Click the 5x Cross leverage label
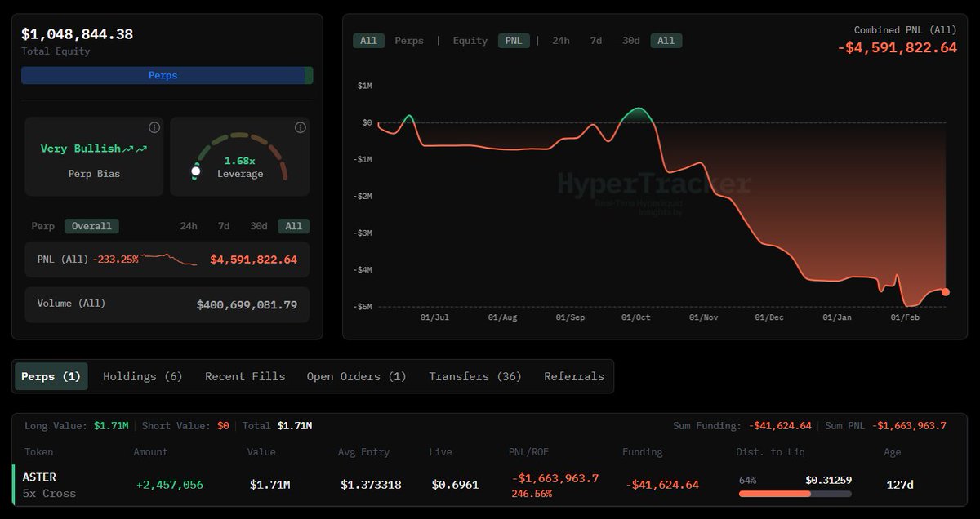This screenshot has width=980, height=519. pos(49,493)
